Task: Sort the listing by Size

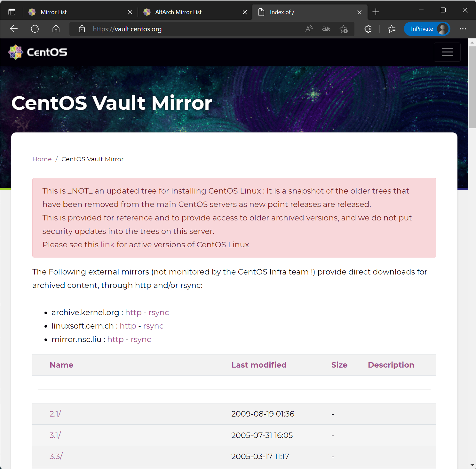Action: click(x=339, y=365)
